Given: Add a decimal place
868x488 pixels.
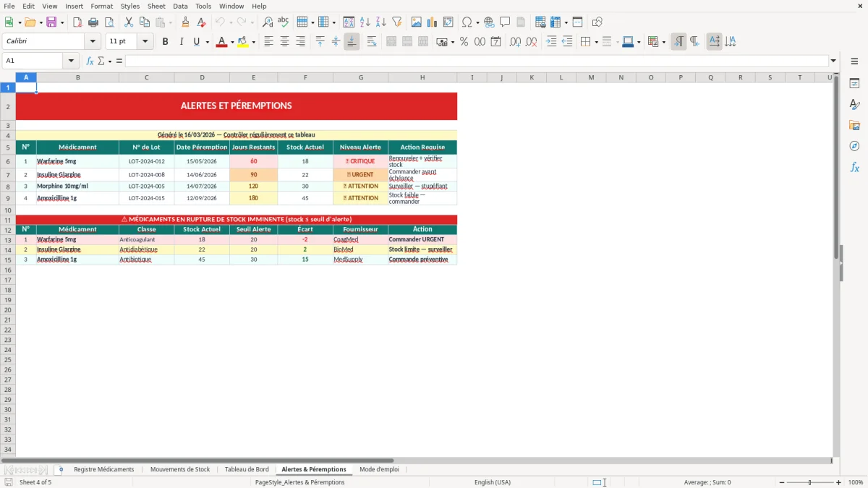Looking at the screenshot, I should 515,41.
